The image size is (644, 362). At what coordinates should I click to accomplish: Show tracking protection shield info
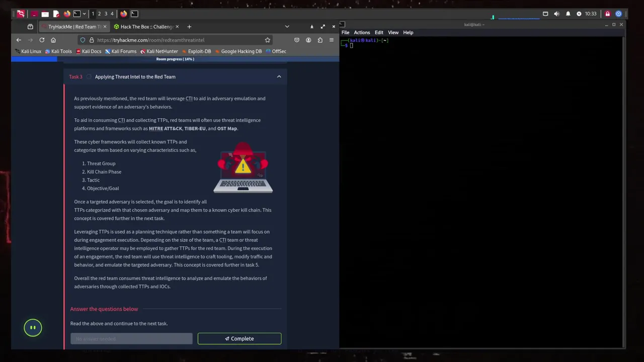coord(83,40)
